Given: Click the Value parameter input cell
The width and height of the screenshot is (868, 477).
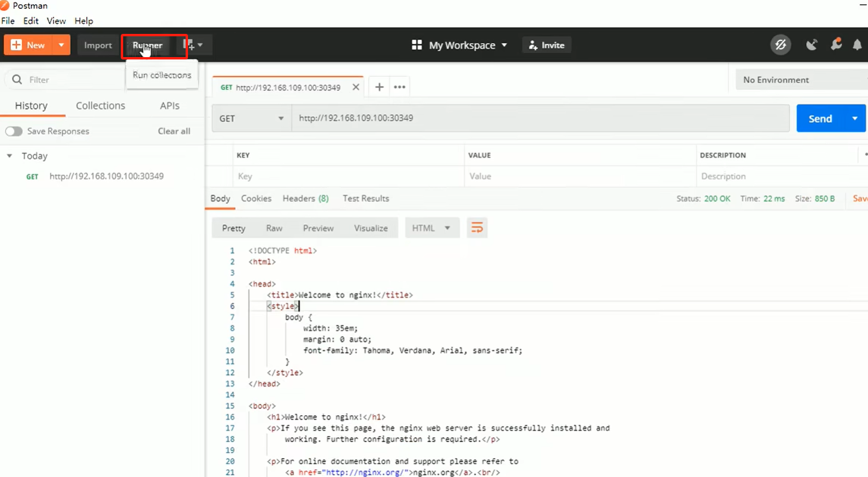Looking at the screenshot, I should (x=580, y=177).
